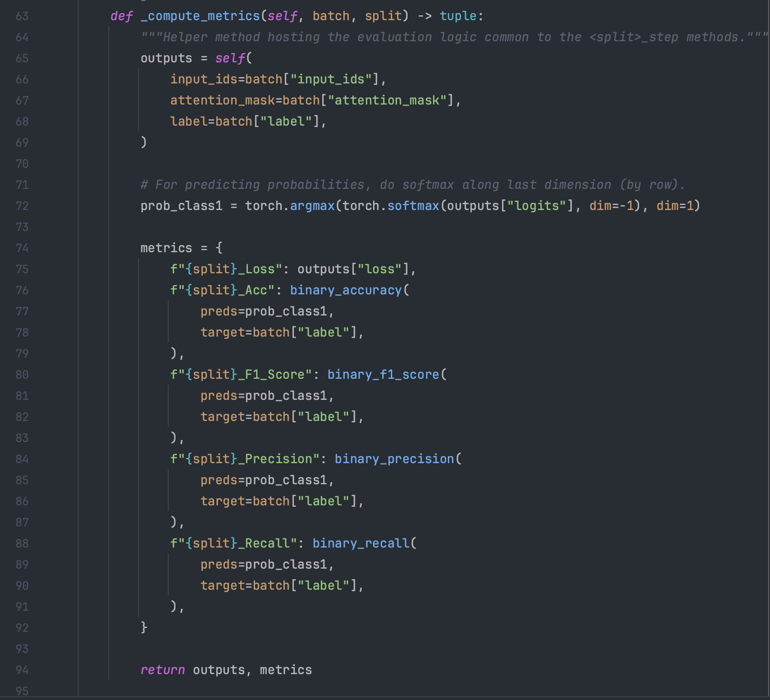Image resolution: width=770 pixels, height=700 pixels.
Task: Click line number 94 in gutter
Action: click(22, 670)
